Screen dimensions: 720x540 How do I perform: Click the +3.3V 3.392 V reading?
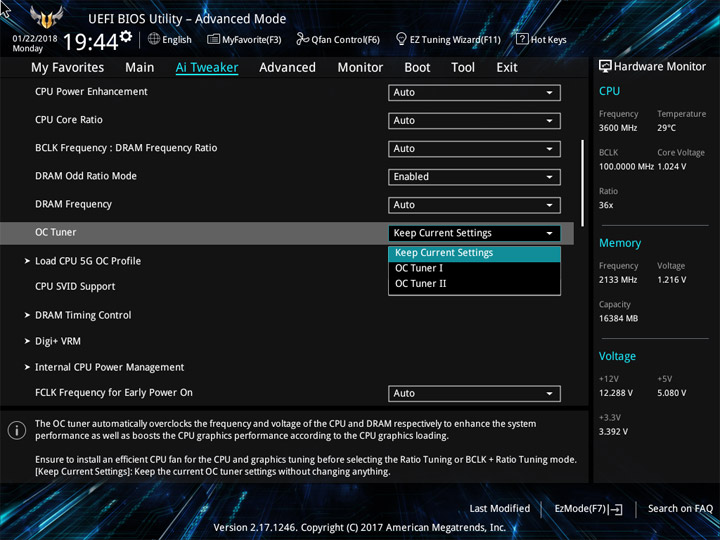(613, 432)
